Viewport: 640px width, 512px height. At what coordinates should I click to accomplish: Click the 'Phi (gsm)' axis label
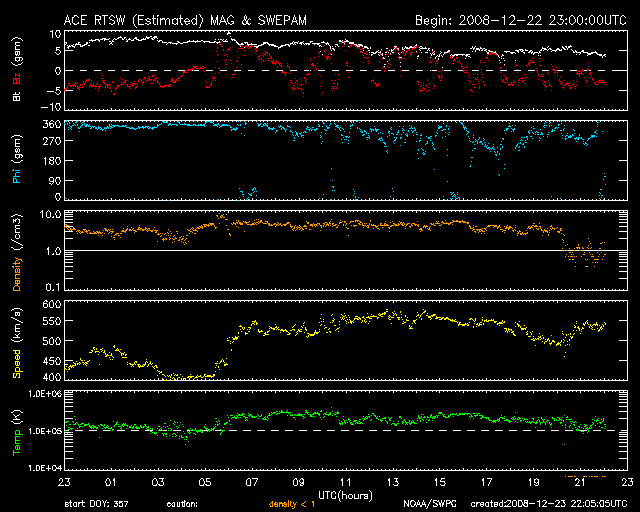pyautogui.click(x=17, y=160)
